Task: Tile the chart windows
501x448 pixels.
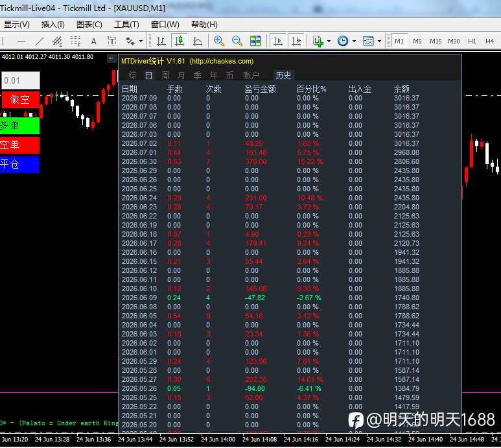Action: pyautogui.click(x=255, y=41)
